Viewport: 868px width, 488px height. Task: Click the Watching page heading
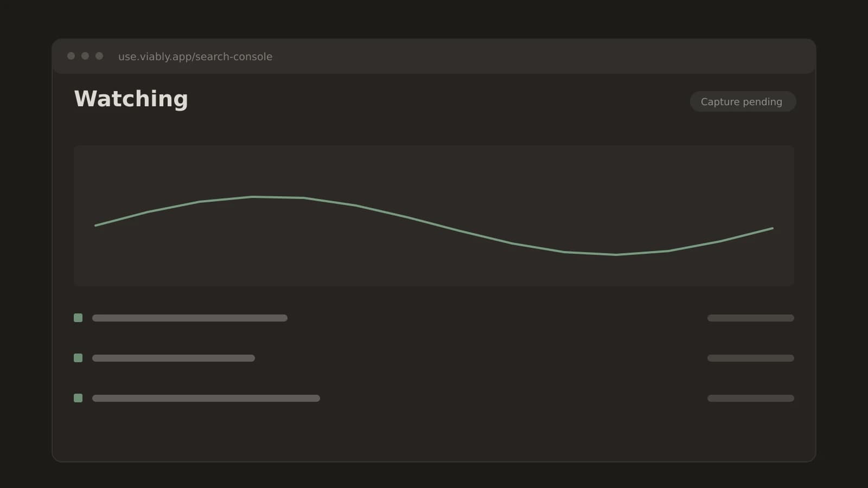pos(131,99)
